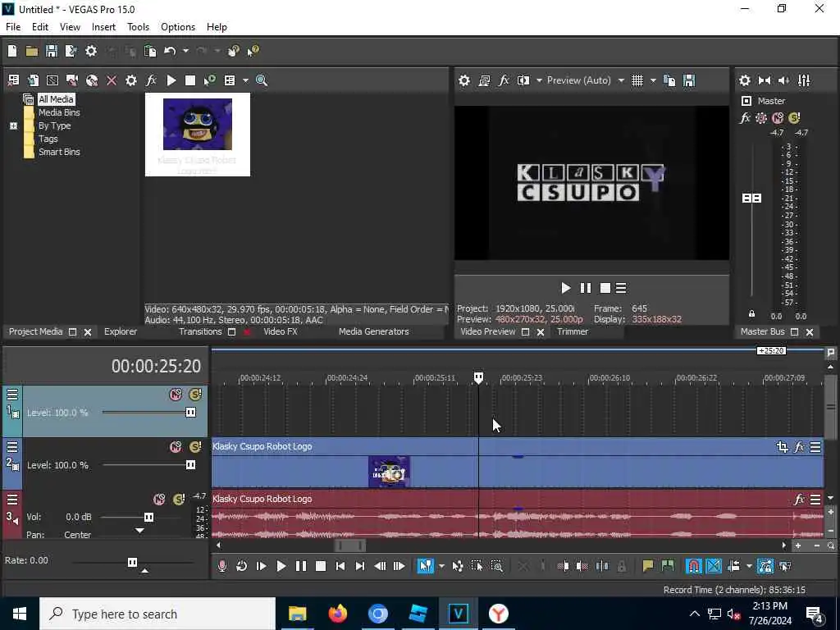The image size is (840, 630).
Task: Select the Smart Bins folder
Action: pos(59,152)
